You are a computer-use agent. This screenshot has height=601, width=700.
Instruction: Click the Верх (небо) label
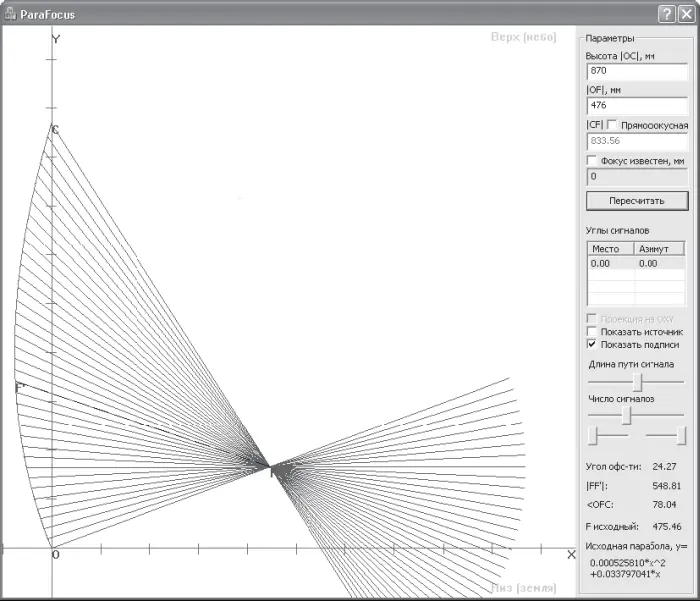click(524, 37)
